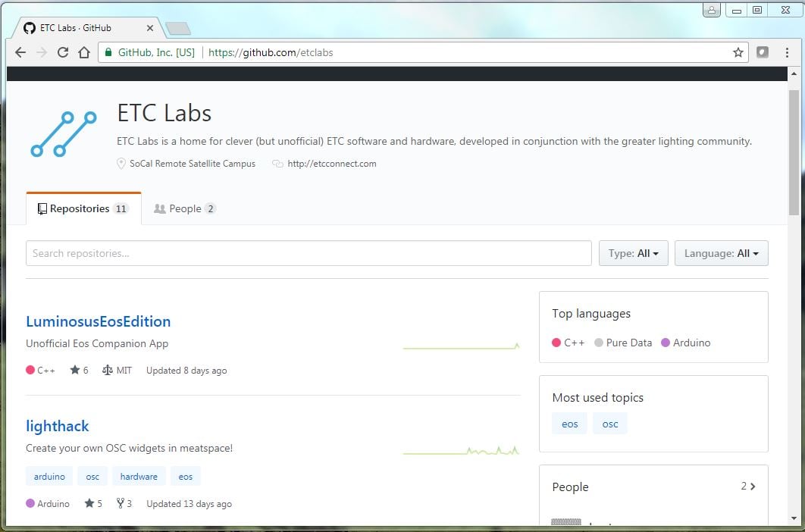
Task: Click the ETC Labs organization avatar
Action: click(x=64, y=133)
